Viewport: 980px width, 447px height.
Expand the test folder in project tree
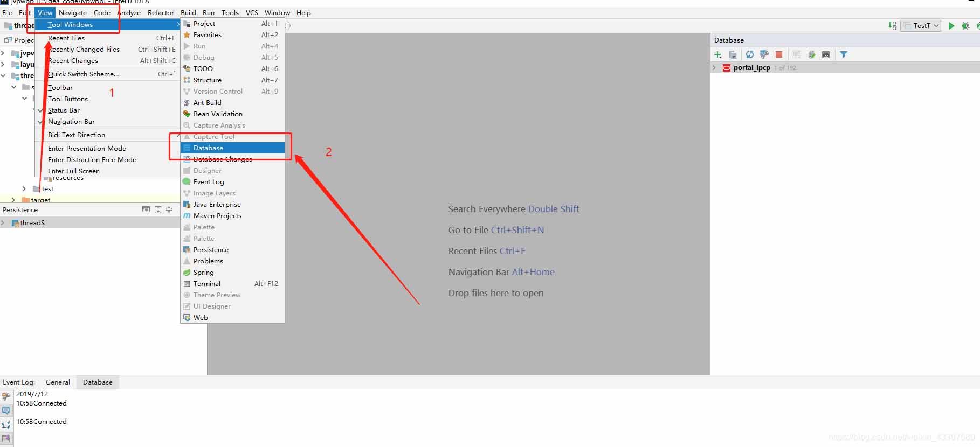tap(24, 189)
